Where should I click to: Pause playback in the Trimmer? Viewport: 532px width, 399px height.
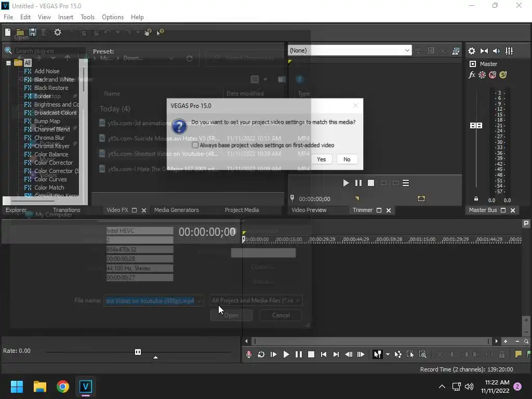(x=358, y=183)
